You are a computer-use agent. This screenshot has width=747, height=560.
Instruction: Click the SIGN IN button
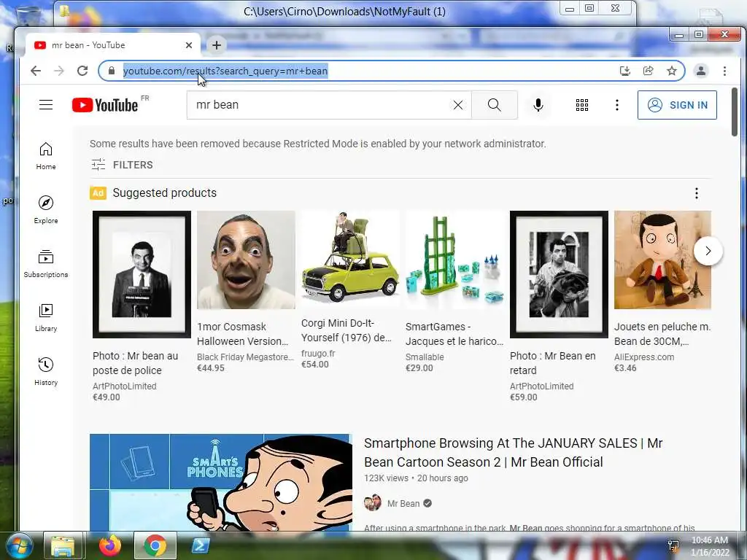pos(677,105)
